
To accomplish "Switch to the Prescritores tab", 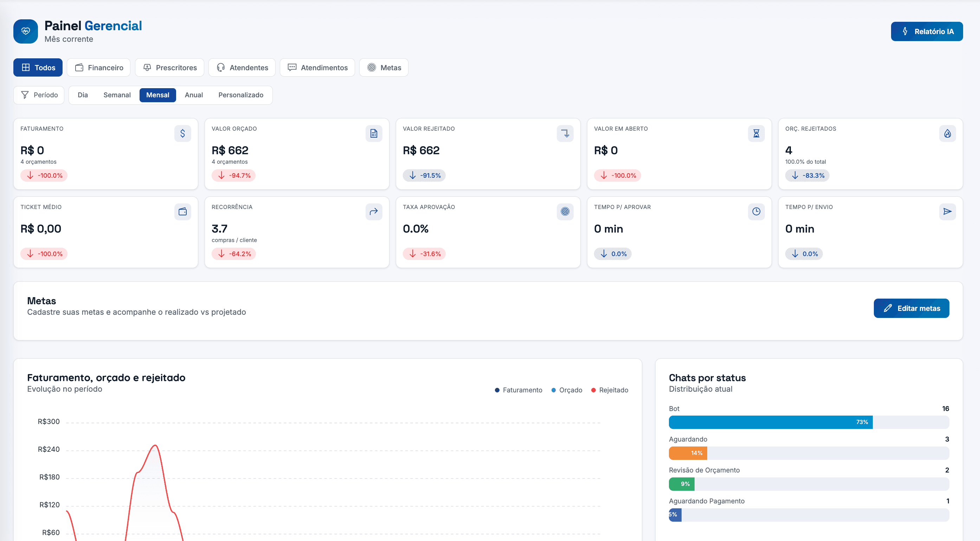I will tap(170, 68).
